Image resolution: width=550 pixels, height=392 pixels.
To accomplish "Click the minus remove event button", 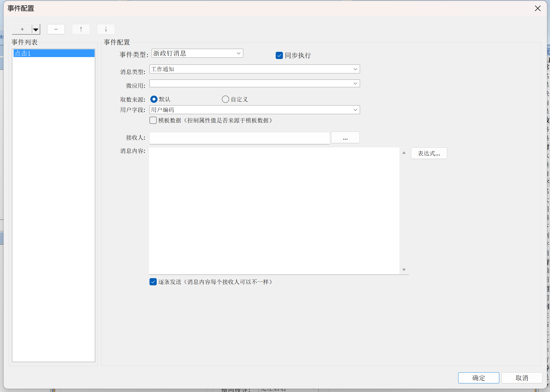I will pyautogui.click(x=56, y=29).
